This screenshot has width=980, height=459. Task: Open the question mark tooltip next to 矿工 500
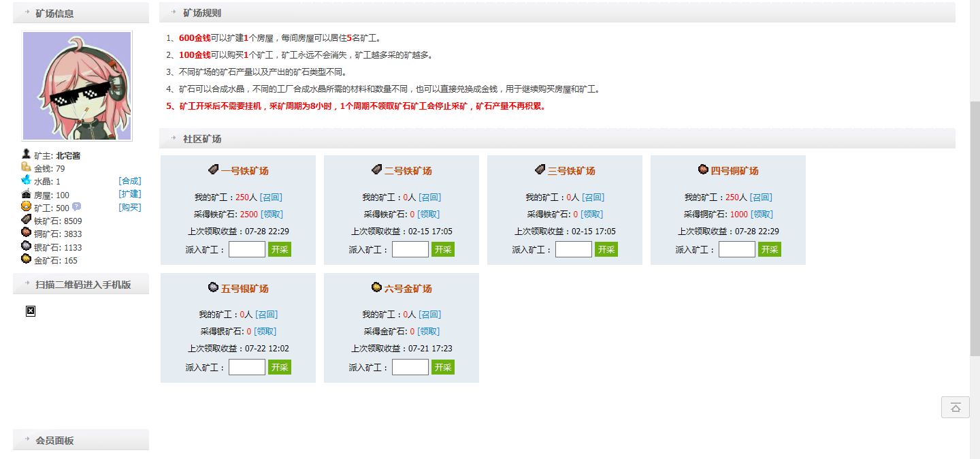coord(76,206)
